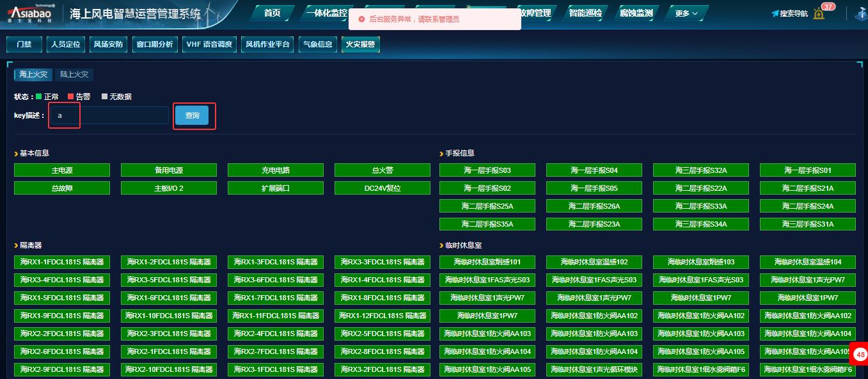This screenshot has height=379, width=868.
Task: Click the red 告警 status color square
Action: tap(71, 97)
